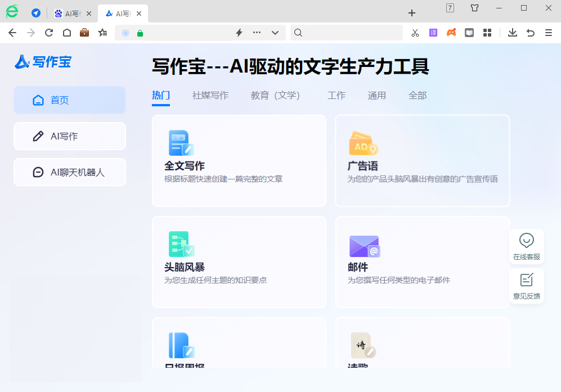Open AI聊天机器人 from the sidebar

[70, 173]
